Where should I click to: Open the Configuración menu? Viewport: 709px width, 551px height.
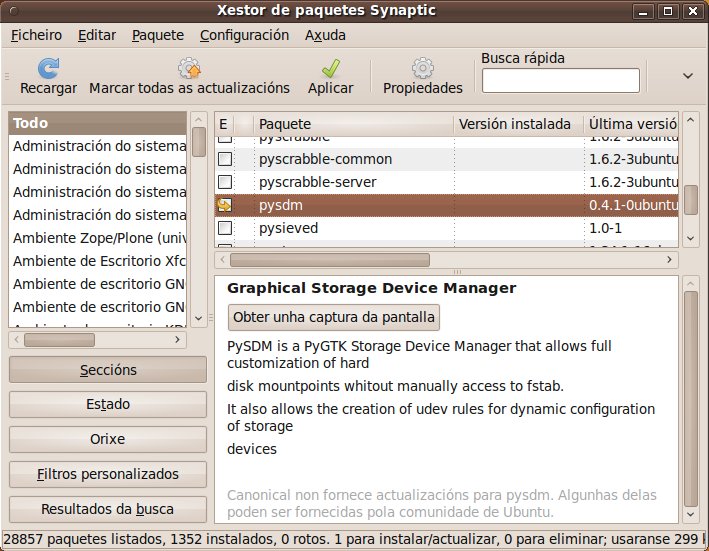pyautogui.click(x=244, y=35)
